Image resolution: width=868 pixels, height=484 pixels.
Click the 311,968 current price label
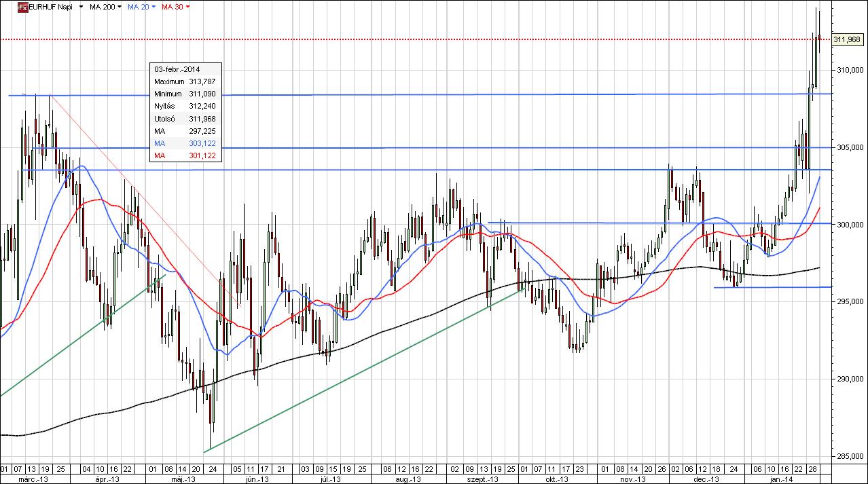click(846, 39)
